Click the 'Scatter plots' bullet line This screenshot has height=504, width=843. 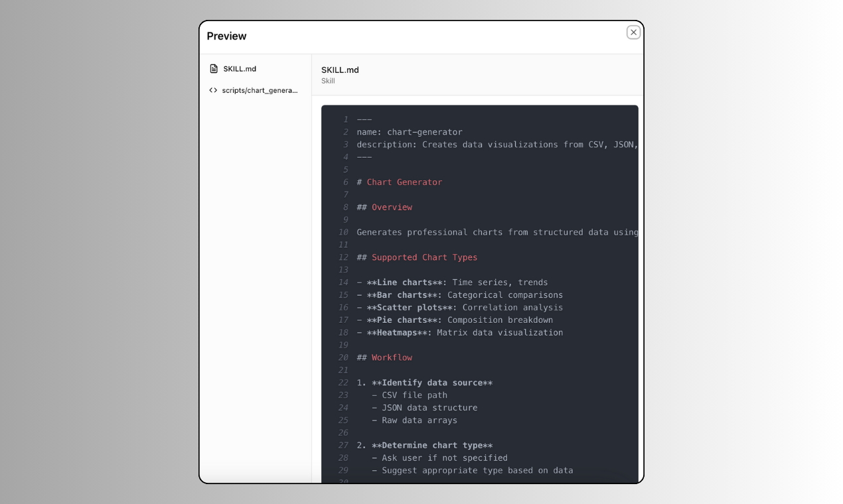459,308
